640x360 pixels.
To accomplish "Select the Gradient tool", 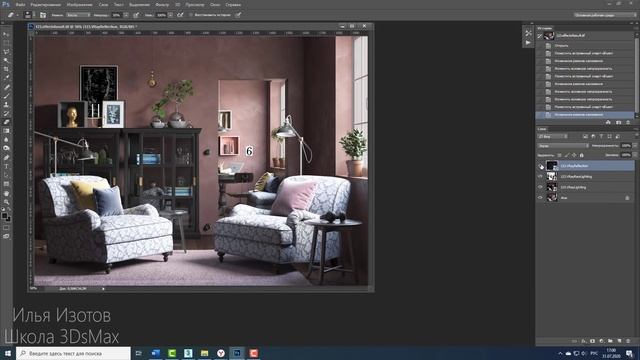I will pyautogui.click(x=6, y=131).
